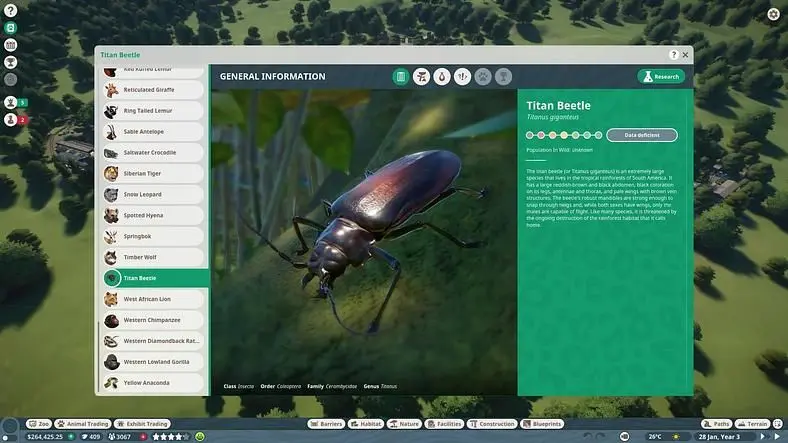Open the greyed paw print tab icon
788x443 pixels.
tap(483, 77)
